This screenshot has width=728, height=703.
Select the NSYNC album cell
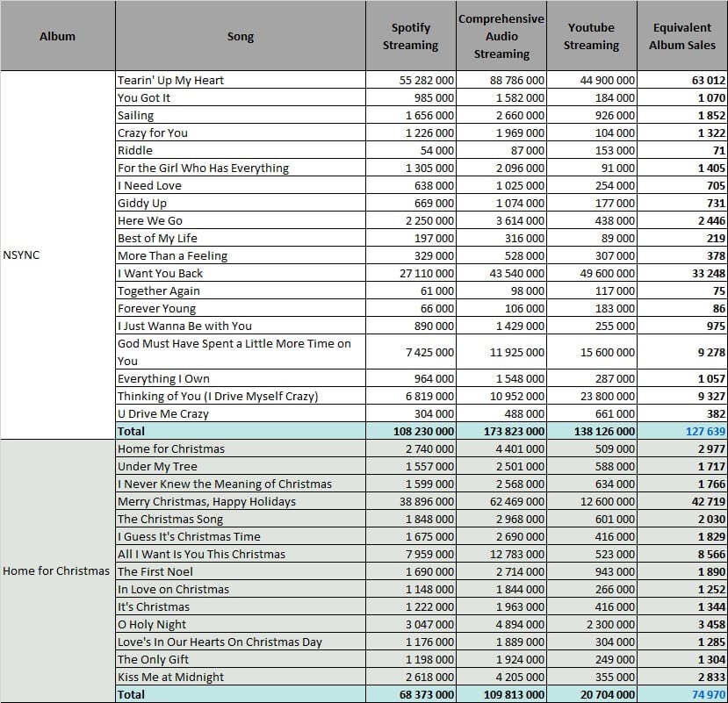coord(58,255)
